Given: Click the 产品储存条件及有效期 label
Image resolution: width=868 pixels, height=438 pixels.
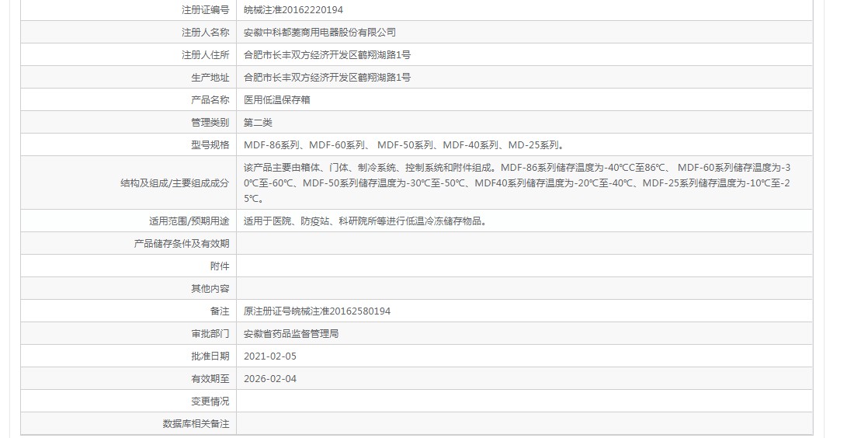Looking at the screenshot, I should click(182, 244).
